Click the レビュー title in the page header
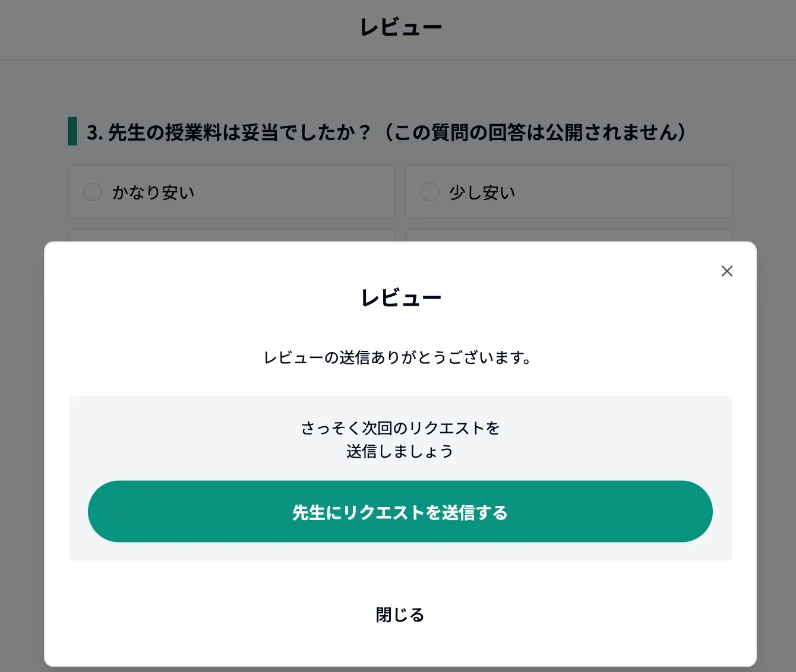 400,28
